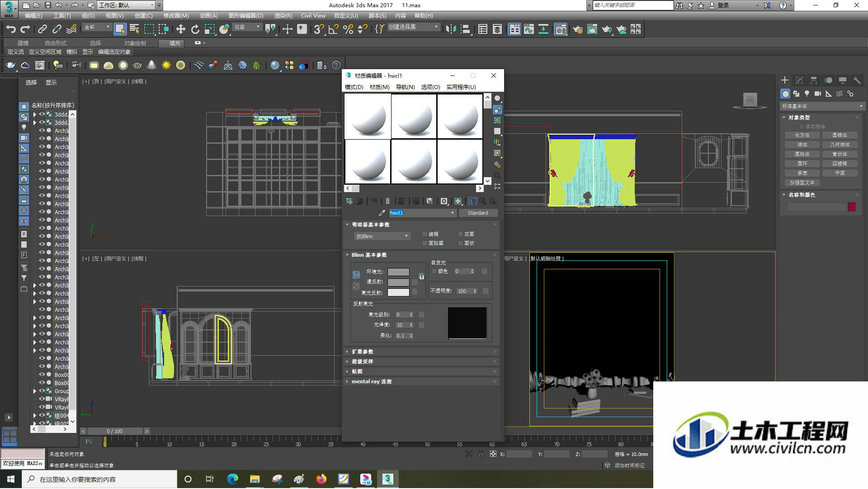Click the 高光反射 color swatch
The width and height of the screenshot is (868, 489).
pos(398,293)
